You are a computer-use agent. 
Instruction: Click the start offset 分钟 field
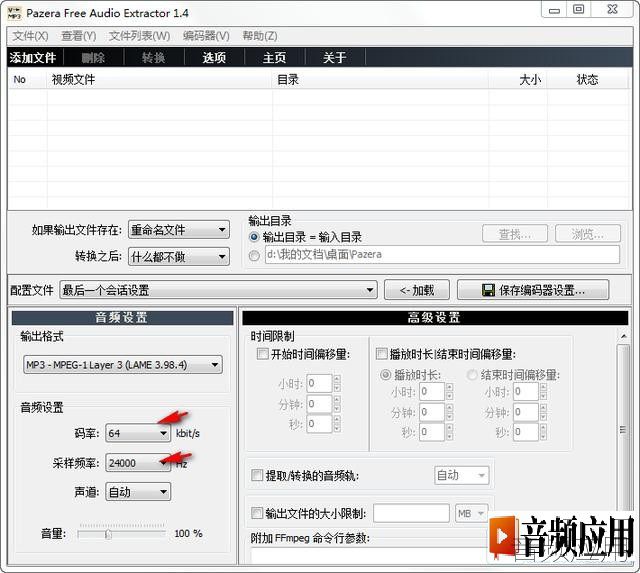319,404
